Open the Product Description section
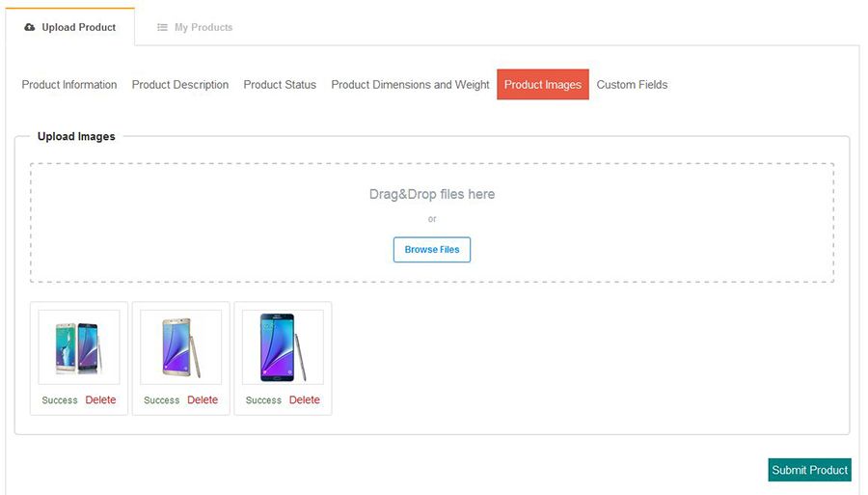 point(180,85)
